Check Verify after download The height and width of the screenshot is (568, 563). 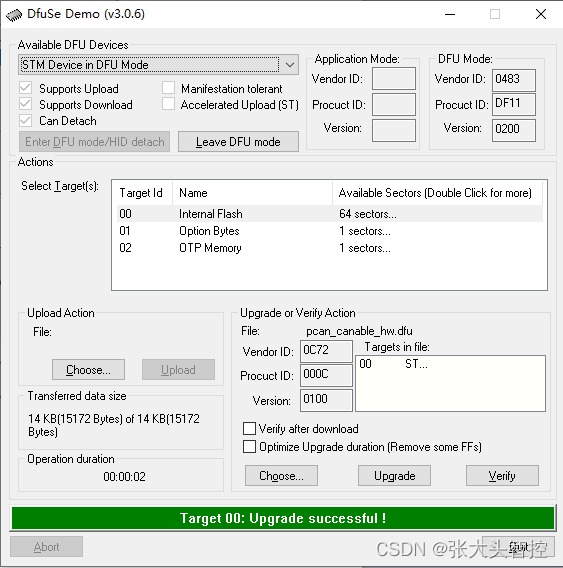tap(249, 429)
